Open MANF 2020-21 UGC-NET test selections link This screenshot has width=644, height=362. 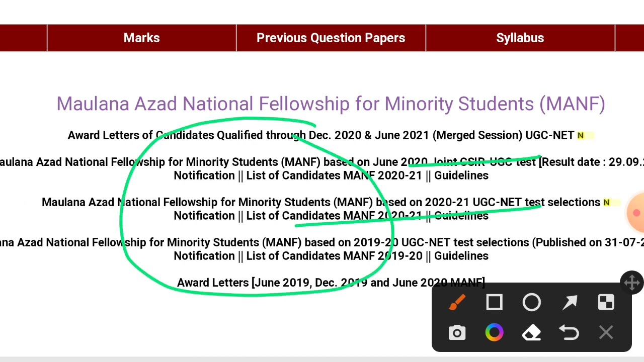coord(321,202)
